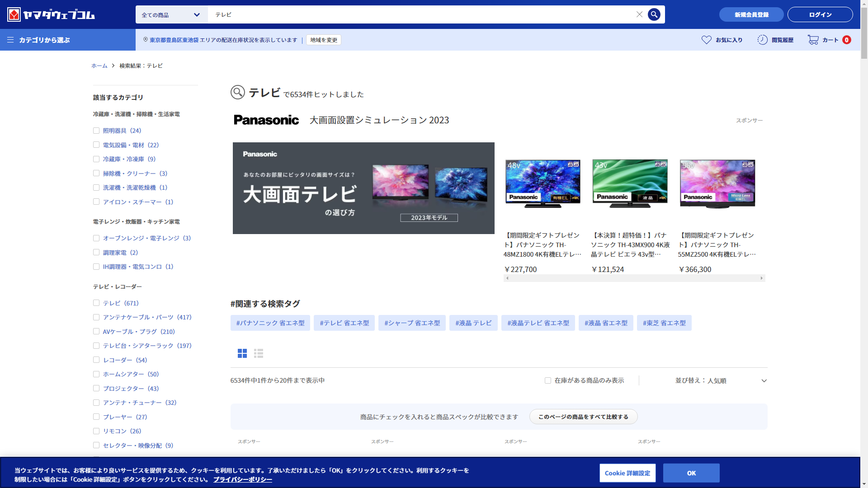Select the #液晶 テレビ search tag
The height and width of the screenshot is (488, 868).
[473, 323]
